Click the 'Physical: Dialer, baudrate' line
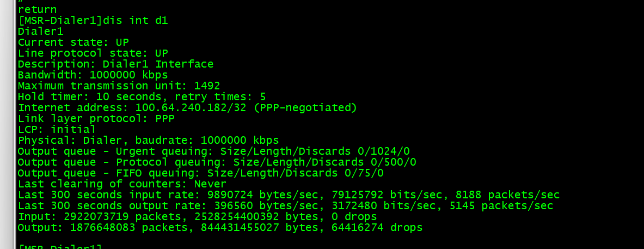Image resolution: width=644 pixels, height=249 pixels. pos(148,140)
